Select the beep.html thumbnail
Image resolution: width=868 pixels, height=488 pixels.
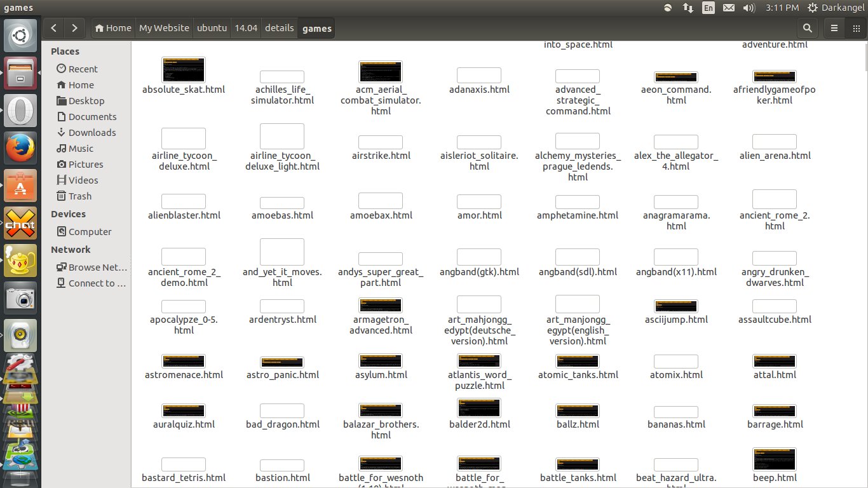point(775,459)
